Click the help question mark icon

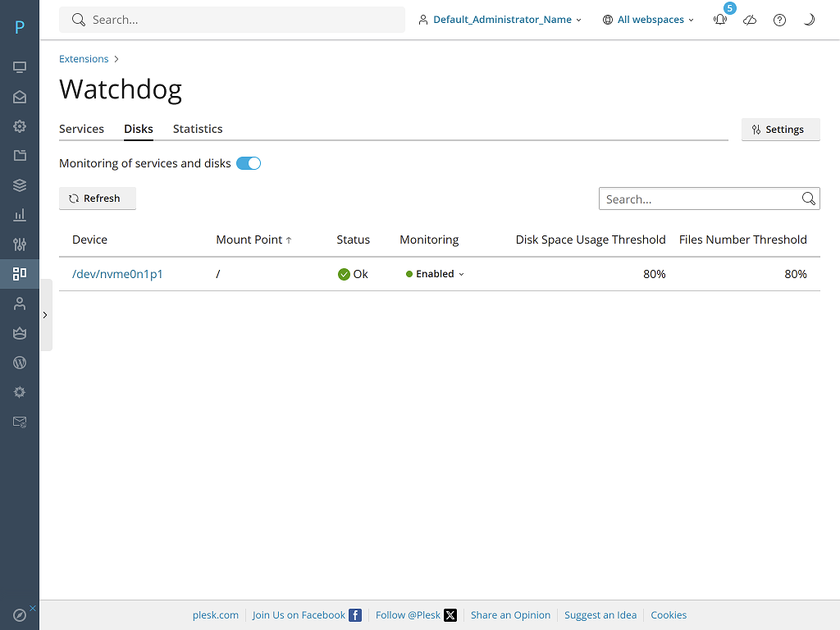tap(779, 20)
